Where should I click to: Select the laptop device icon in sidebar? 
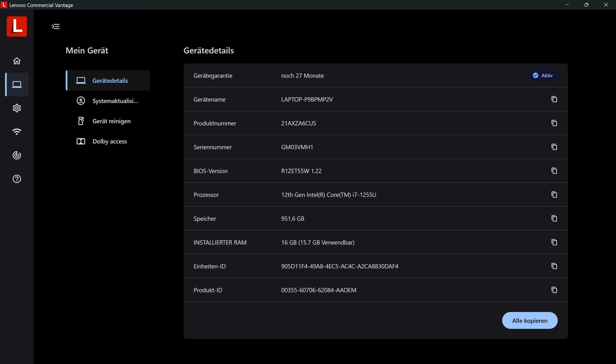pyautogui.click(x=17, y=84)
